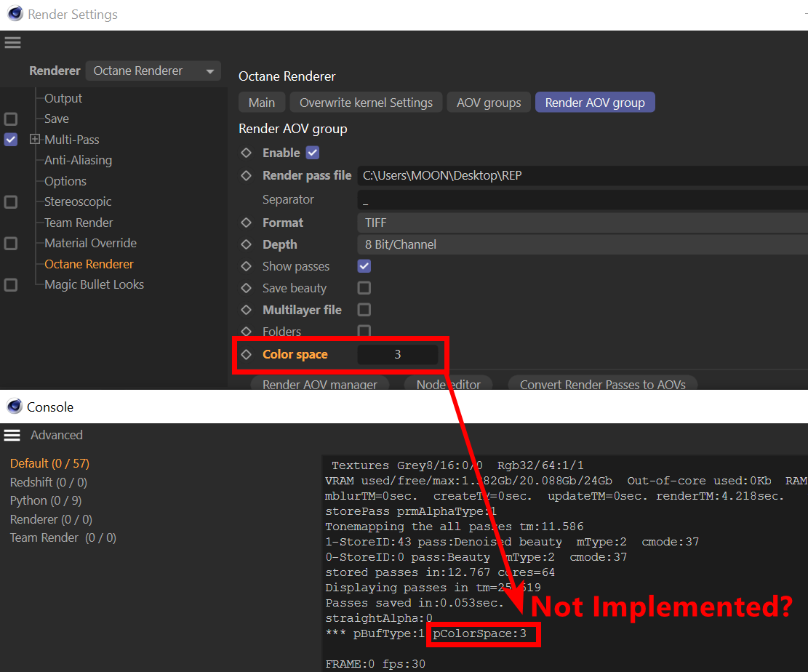
Task: Select Octane Renderer in settings tree
Action: click(x=89, y=264)
